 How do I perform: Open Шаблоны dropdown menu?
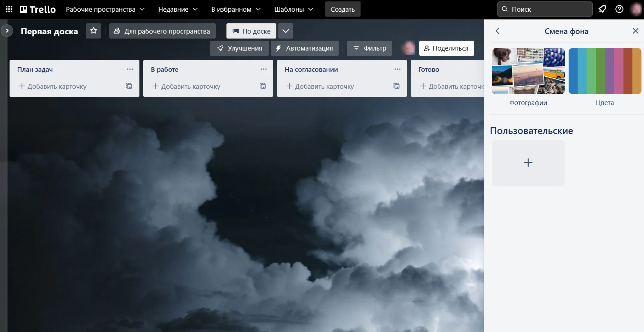pos(294,9)
